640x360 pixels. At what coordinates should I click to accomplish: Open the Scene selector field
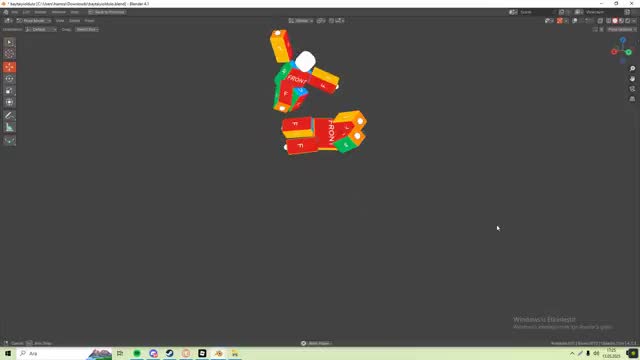click(x=537, y=12)
